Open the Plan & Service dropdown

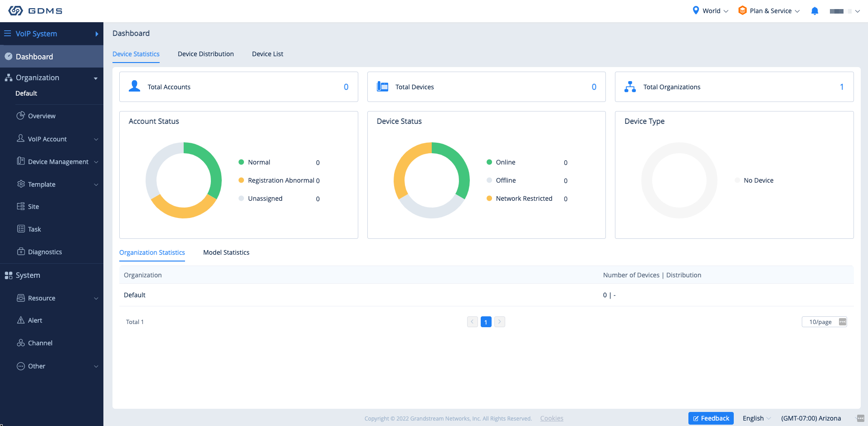pyautogui.click(x=769, y=11)
